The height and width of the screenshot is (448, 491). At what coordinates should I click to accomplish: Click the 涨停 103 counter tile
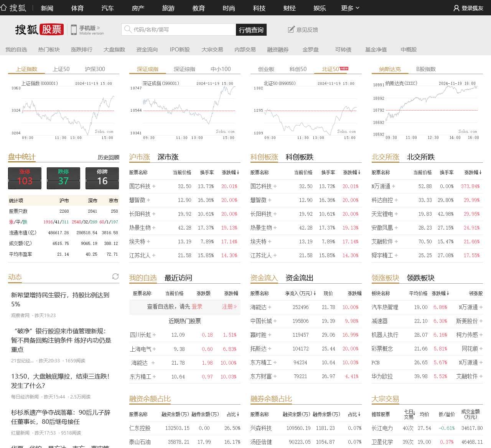[x=25, y=178]
